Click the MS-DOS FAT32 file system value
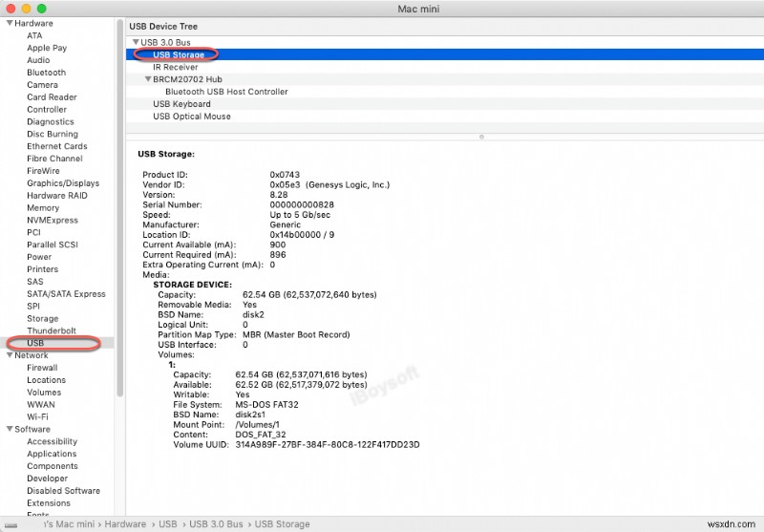The image size is (764, 532). tap(267, 404)
